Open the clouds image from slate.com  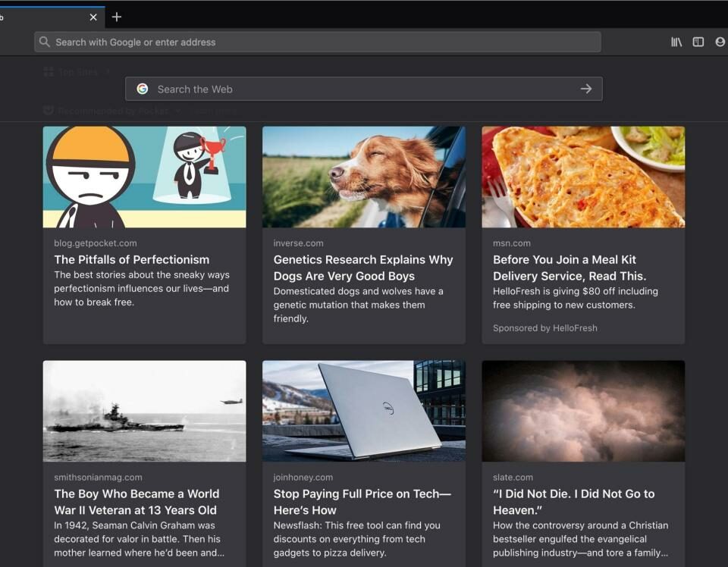[x=583, y=411]
